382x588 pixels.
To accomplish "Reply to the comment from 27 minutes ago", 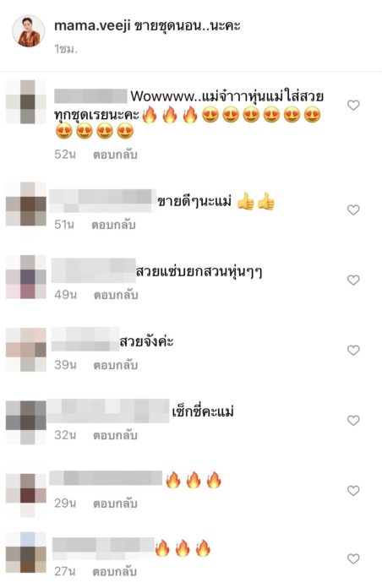I will (x=114, y=571).
